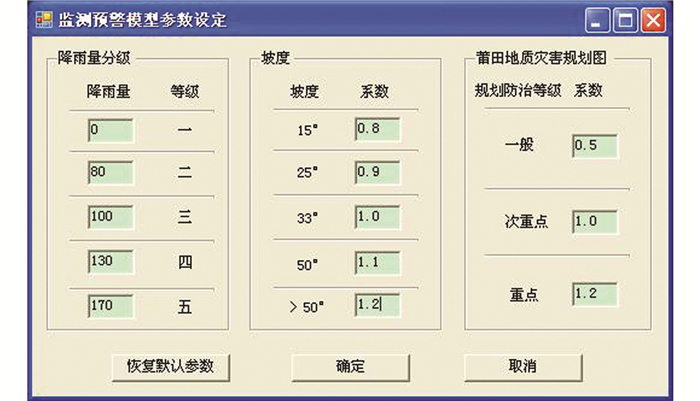Select rainfall field with value 80
The width and height of the screenshot is (700, 401).
[110, 173]
